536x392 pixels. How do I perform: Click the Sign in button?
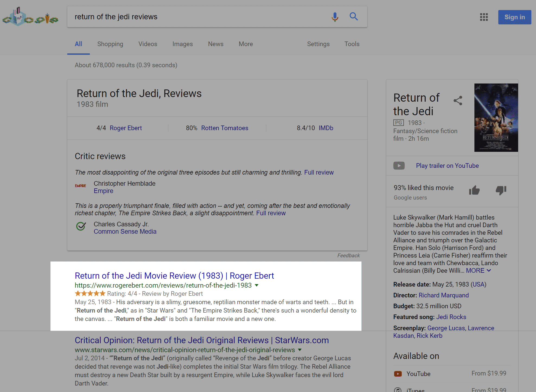coord(515,17)
